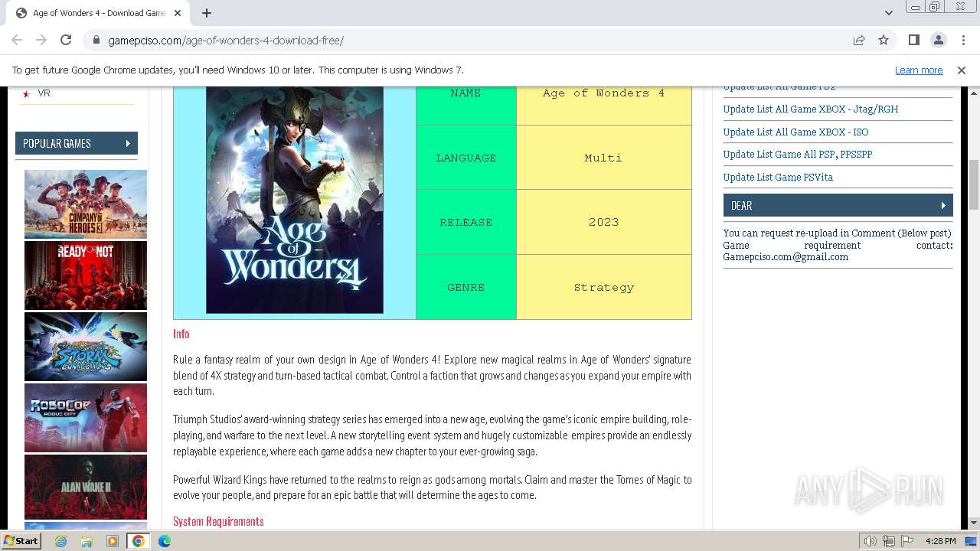
Task: Open a new tab
Action: point(206,13)
